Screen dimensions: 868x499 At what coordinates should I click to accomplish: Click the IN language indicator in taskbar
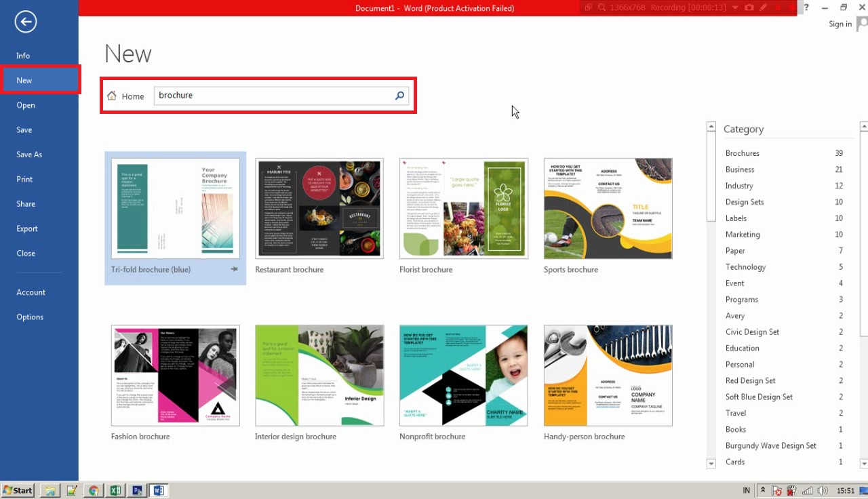[747, 490]
